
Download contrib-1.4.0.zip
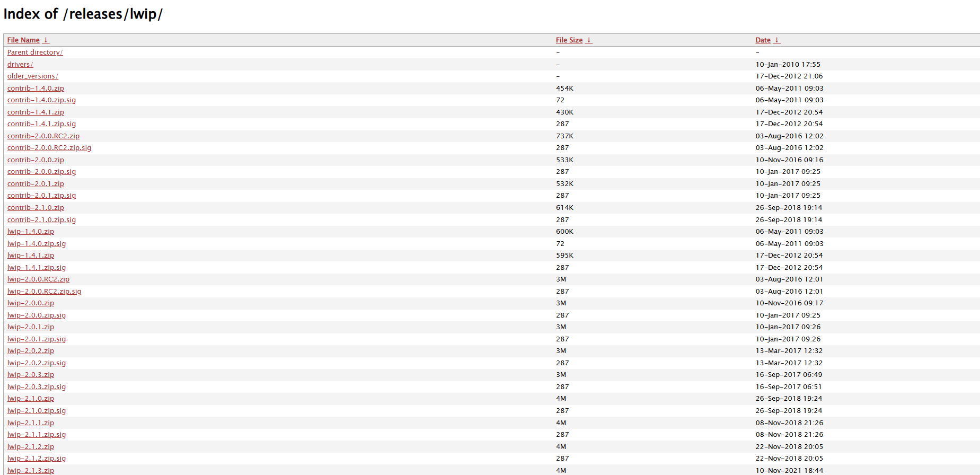coord(36,89)
